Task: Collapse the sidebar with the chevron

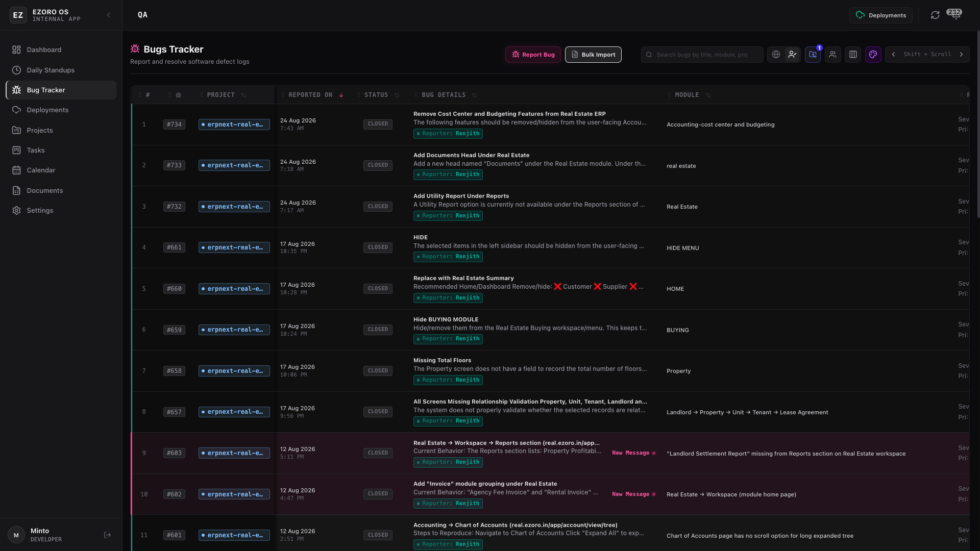Action: point(108,15)
